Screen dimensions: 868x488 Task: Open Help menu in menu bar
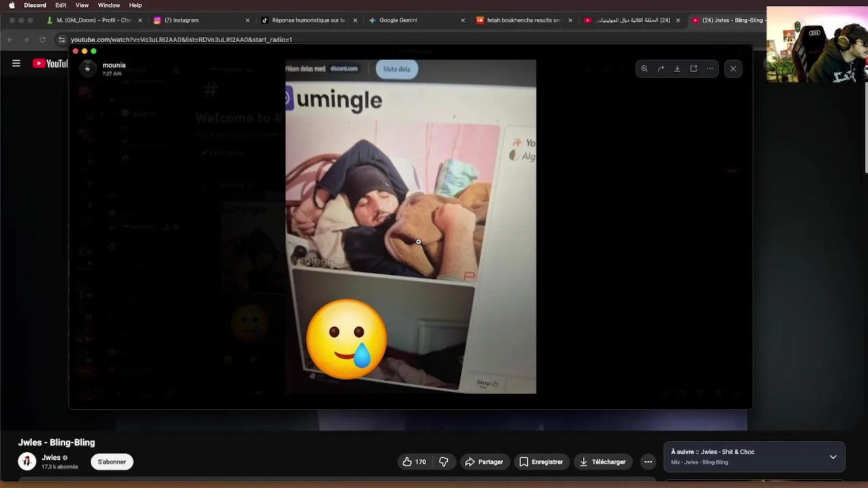[x=136, y=5]
